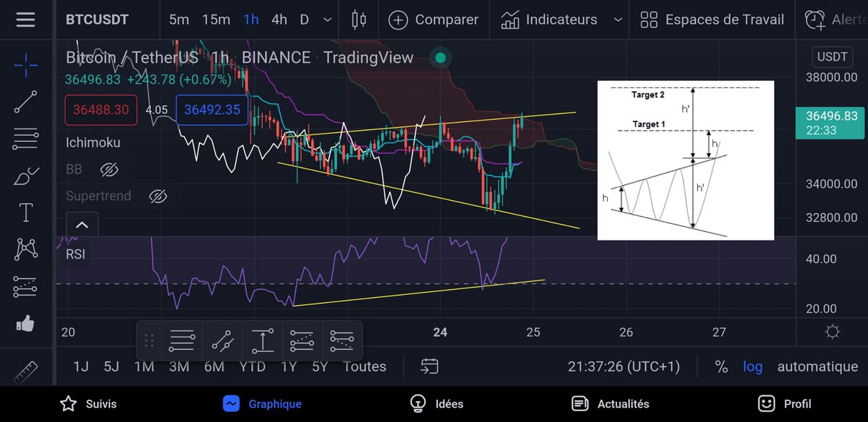
Task: Set date range to 1Y
Action: tap(289, 366)
